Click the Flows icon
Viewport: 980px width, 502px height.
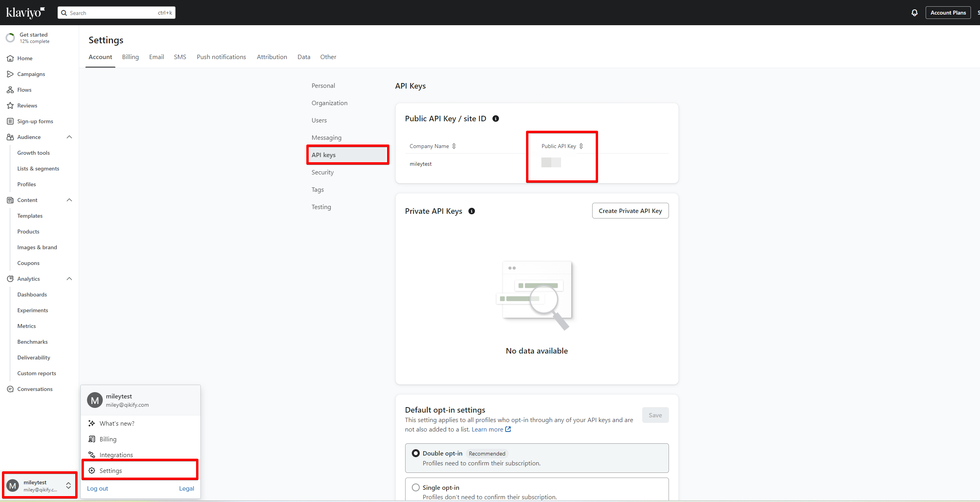[x=10, y=90]
